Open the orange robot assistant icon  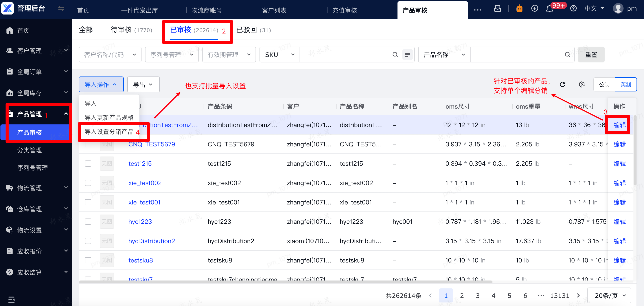[x=519, y=9]
